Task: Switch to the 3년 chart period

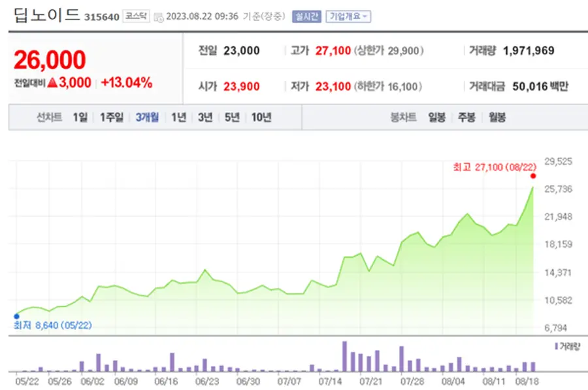Action: click(x=205, y=118)
